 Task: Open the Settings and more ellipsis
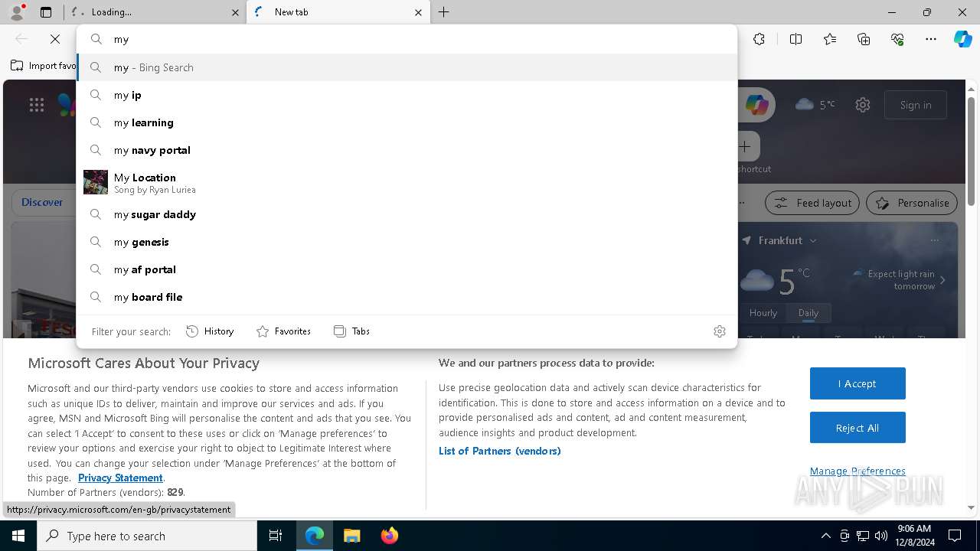point(931,39)
